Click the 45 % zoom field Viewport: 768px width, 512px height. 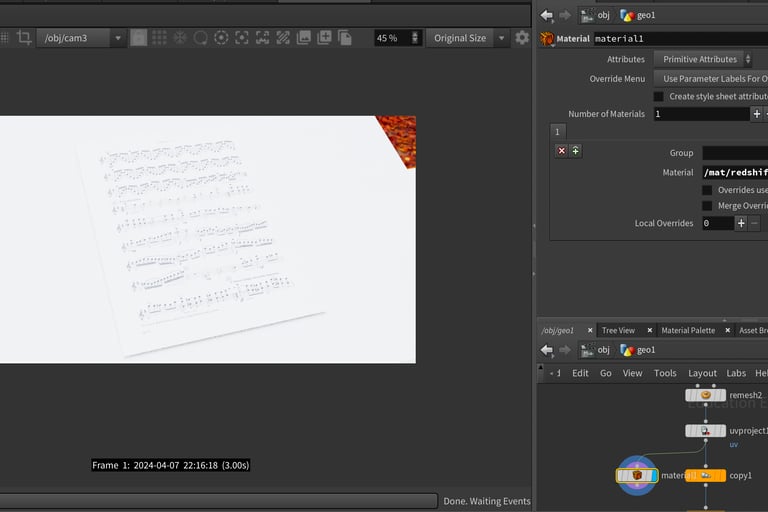[x=391, y=38]
